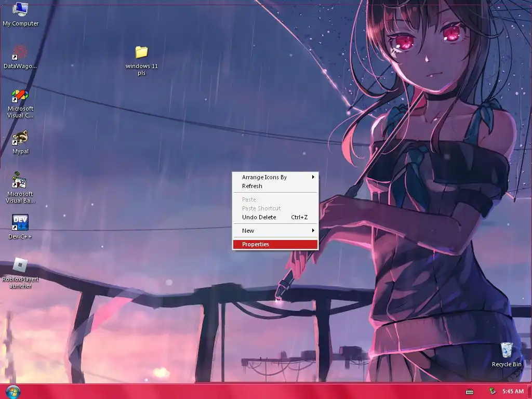Open the Start menu orb
Viewport: 532px width, 399px height.
(13, 392)
